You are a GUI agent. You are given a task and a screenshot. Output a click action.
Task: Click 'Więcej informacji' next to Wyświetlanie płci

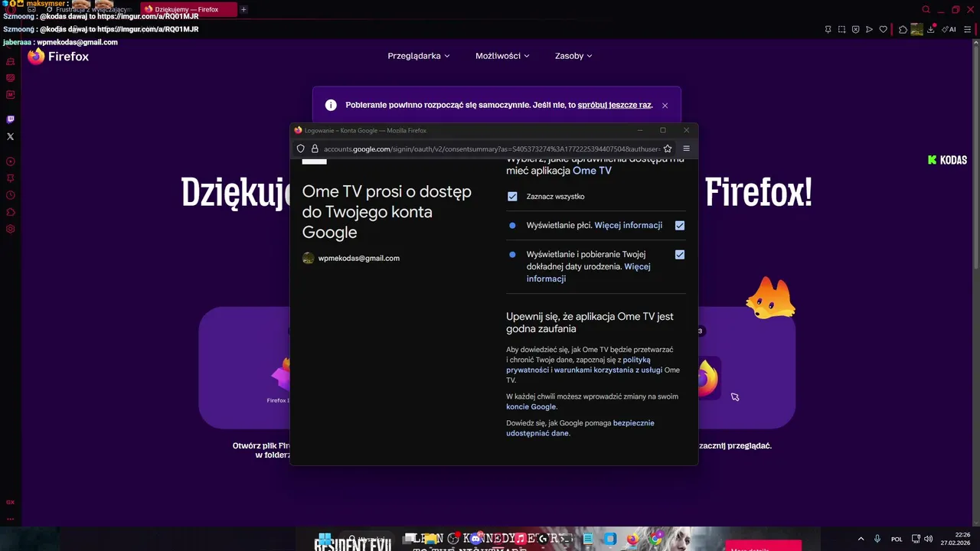(x=629, y=226)
